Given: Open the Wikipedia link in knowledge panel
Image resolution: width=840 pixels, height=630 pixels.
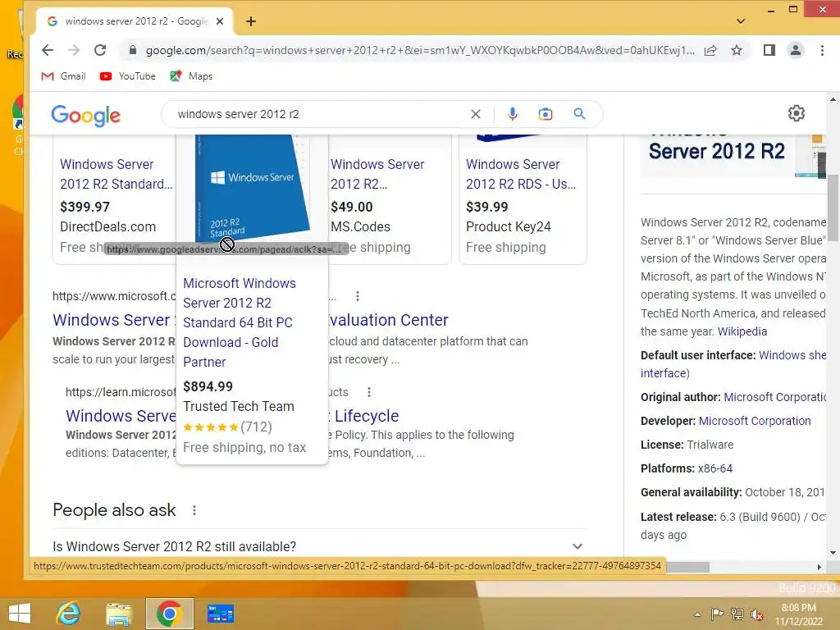Looking at the screenshot, I should (x=742, y=331).
